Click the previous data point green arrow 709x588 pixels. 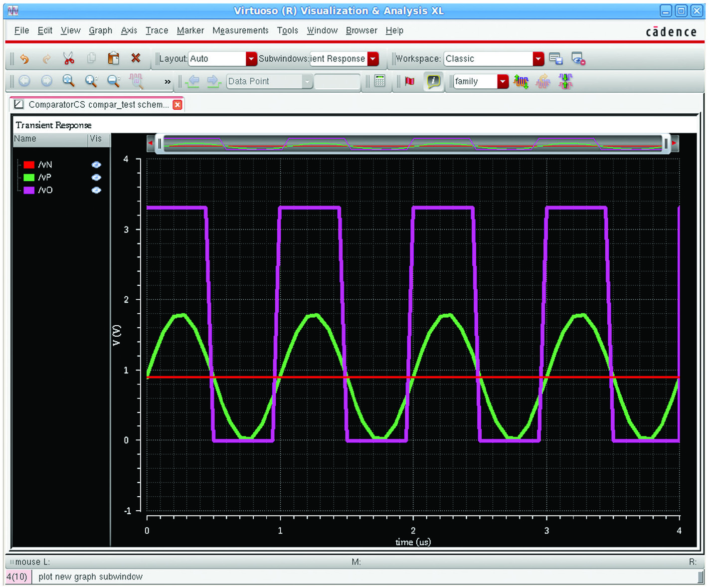pos(193,81)
